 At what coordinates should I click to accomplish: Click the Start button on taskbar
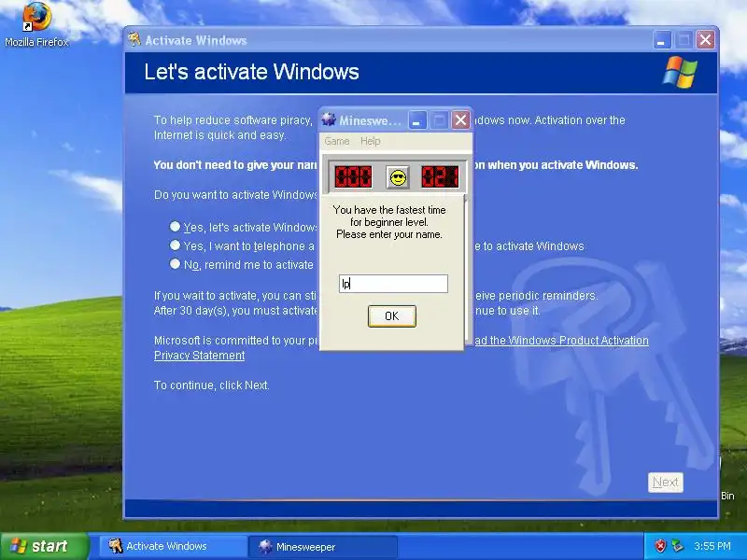pos(45,546)
